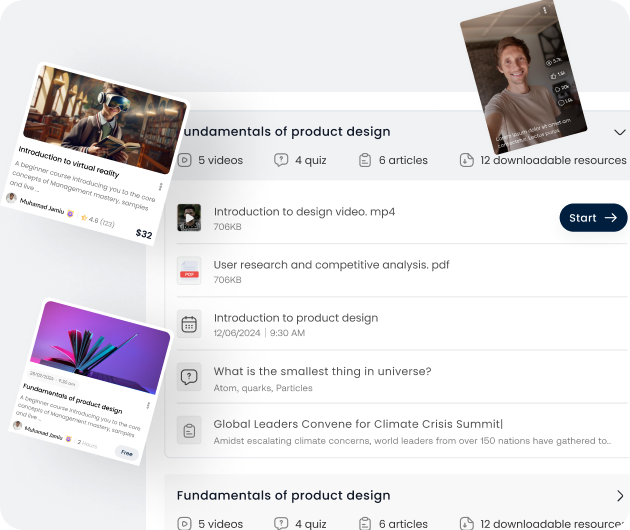Collapse the expanded product design section chevron
The image size is (630, 530).
pos(620,132)
